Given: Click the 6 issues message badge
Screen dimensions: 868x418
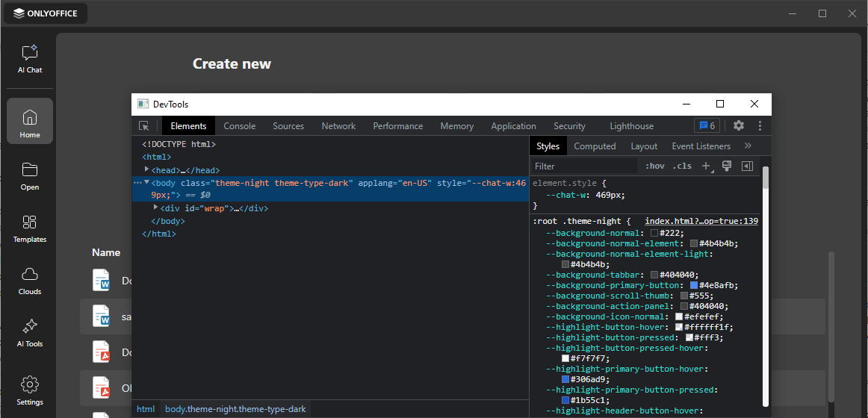Looking at the screenshot, I should pyautogui.click(x=707, y=125).
